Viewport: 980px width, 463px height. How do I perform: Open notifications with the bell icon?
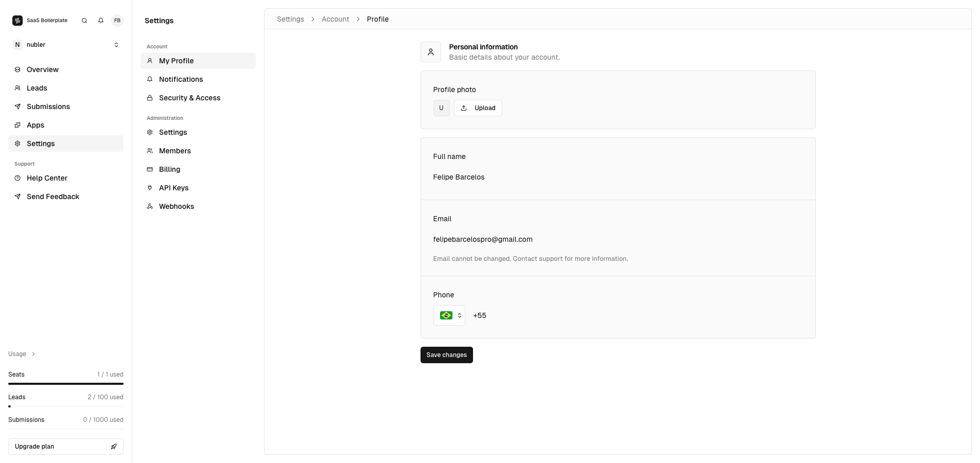tap(101, 21)
